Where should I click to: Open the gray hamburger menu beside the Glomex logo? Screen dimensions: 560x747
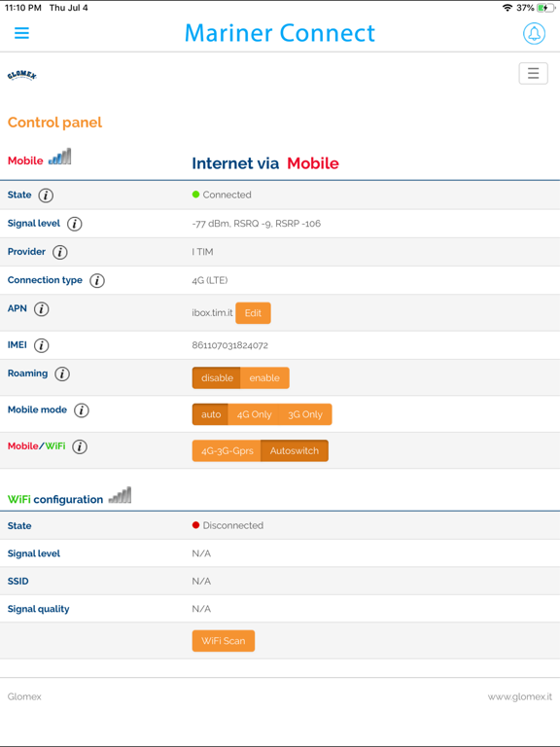(x=533, y=73)
